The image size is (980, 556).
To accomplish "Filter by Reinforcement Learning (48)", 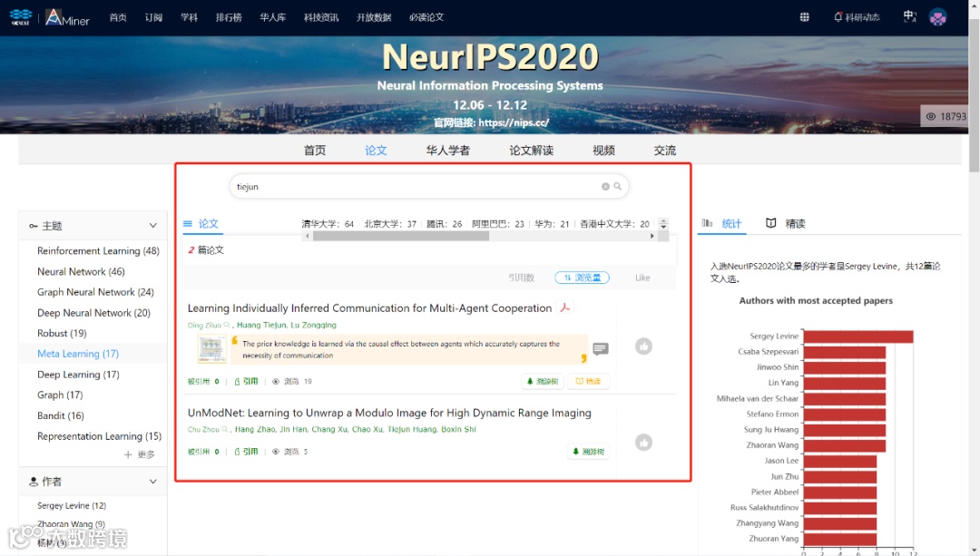I will click(x=98, y=250).
